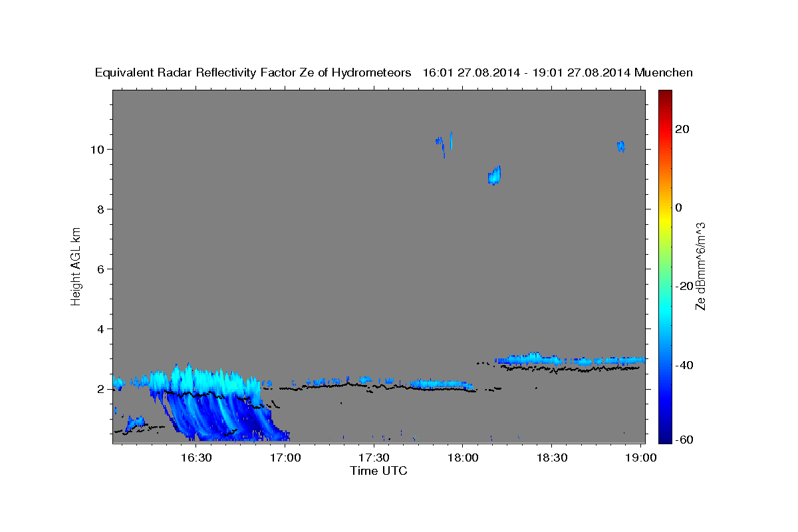Click the height tick label 10
Image resolution: width=798 pixels, height=532 pixels.
[98, 150]
